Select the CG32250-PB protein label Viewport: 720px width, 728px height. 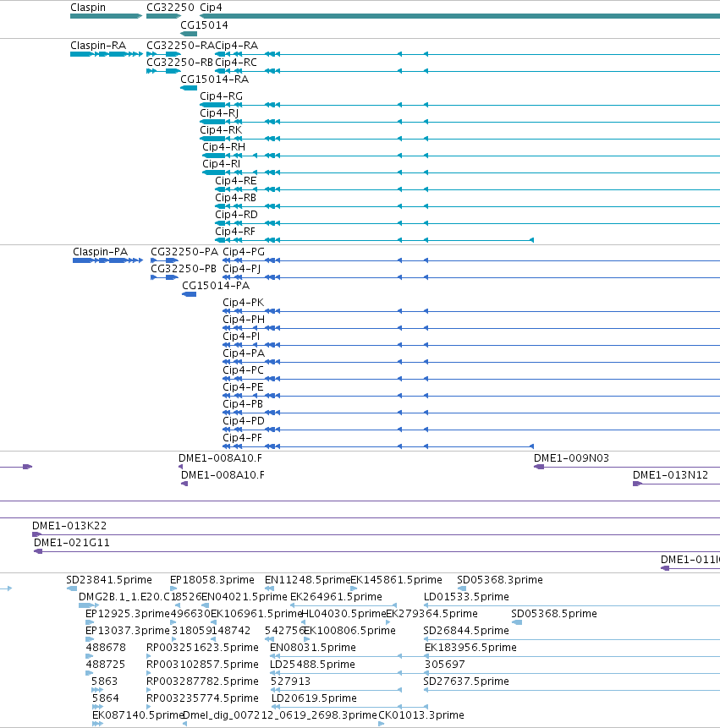pyautogui.click(x=184, y=269)
